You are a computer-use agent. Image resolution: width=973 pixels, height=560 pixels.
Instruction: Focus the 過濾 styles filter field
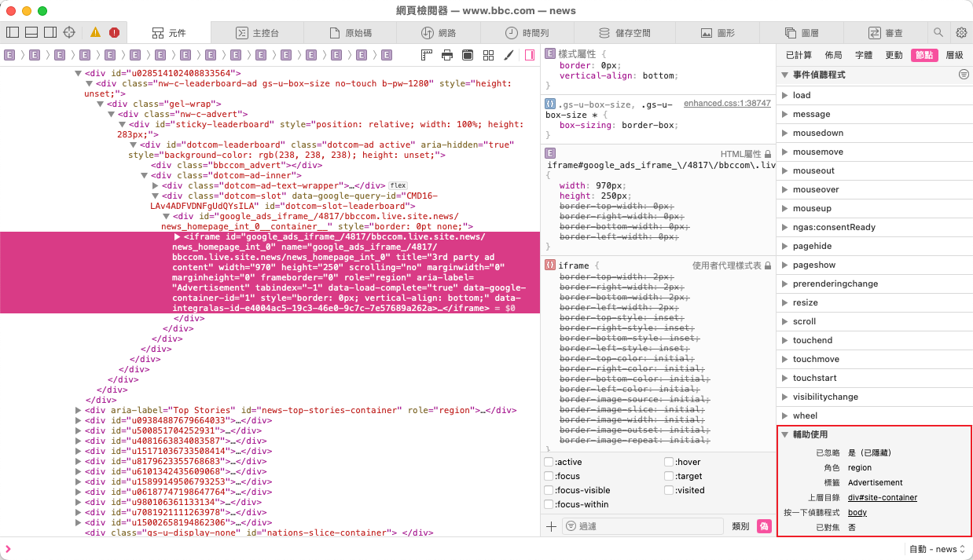coord(643,526)
